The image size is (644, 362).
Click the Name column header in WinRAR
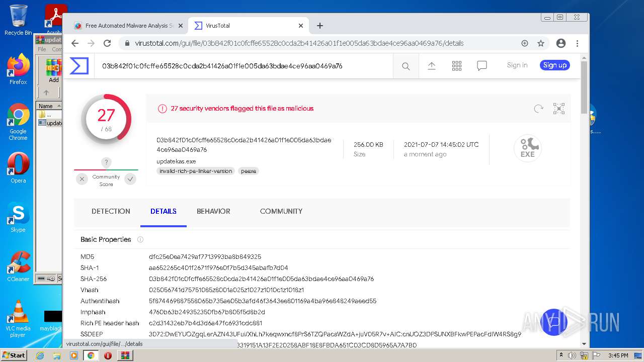[49, 106]
